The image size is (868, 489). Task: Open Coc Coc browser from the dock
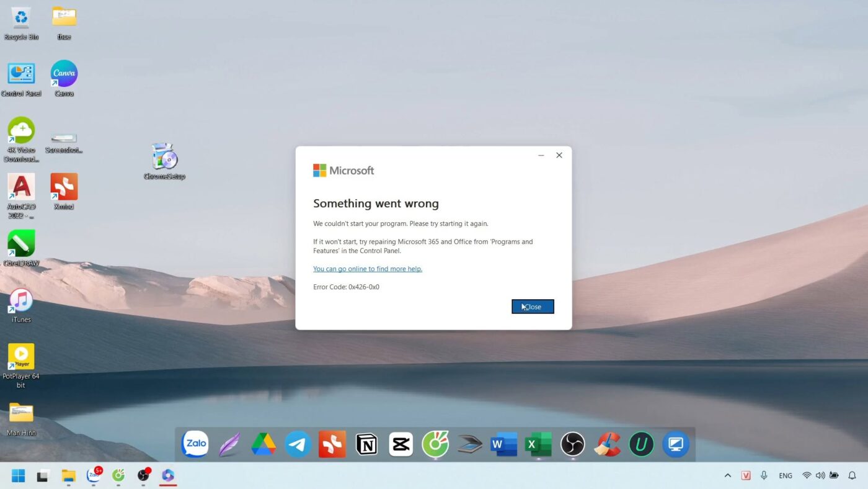point(435,444)
